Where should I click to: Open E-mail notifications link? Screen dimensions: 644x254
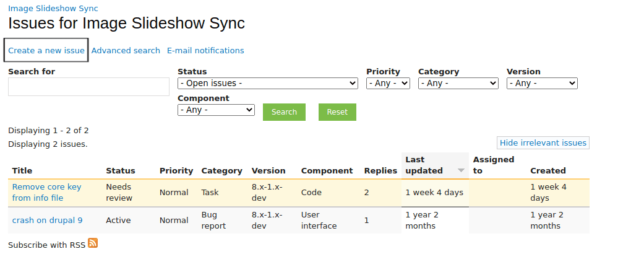click(205, 51)
